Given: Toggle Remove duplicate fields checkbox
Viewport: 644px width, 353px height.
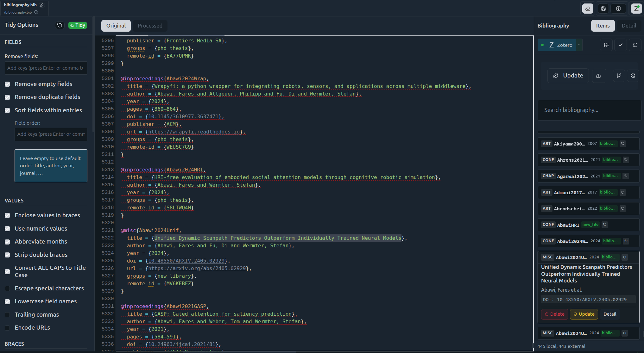Looking at the screenshot, I should click(x=7, y=97).
